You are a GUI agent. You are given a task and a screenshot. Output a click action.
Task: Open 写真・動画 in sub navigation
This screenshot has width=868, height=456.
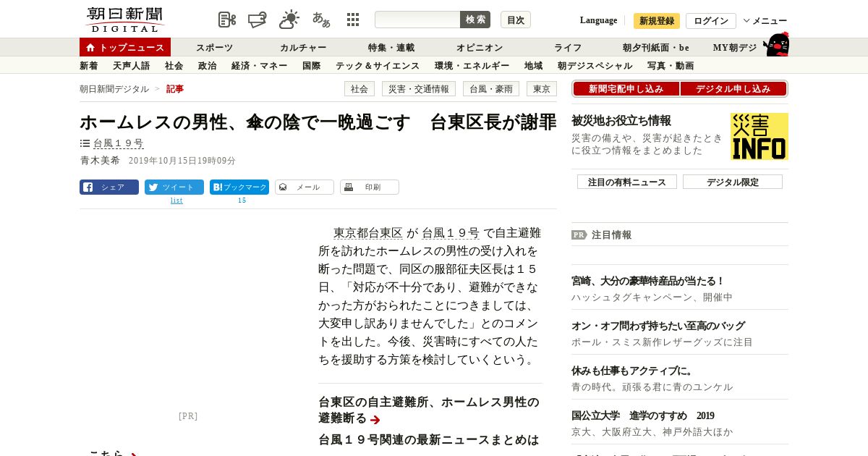pyautogui.click(x=671, y=65)
